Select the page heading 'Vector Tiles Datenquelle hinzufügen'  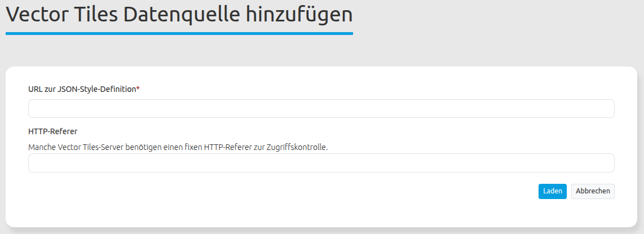coord(179,15)
